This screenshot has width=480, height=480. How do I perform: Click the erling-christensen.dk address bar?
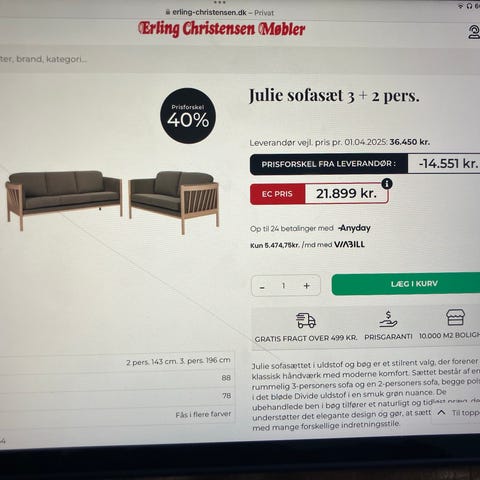pos(220,13)
